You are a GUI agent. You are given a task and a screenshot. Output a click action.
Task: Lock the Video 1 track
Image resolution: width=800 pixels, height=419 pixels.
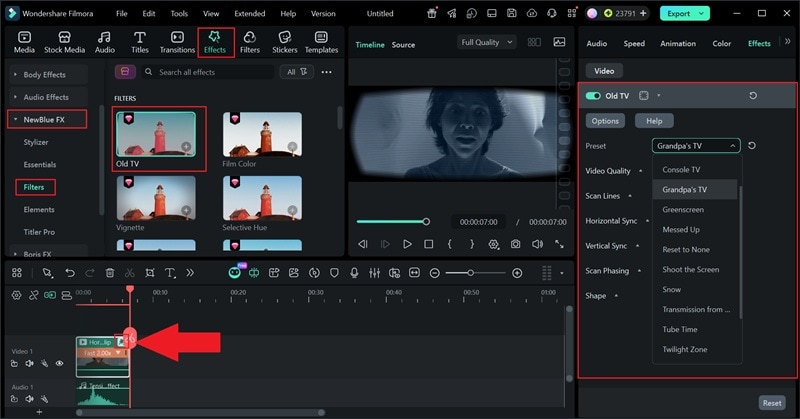coord(14,363)
